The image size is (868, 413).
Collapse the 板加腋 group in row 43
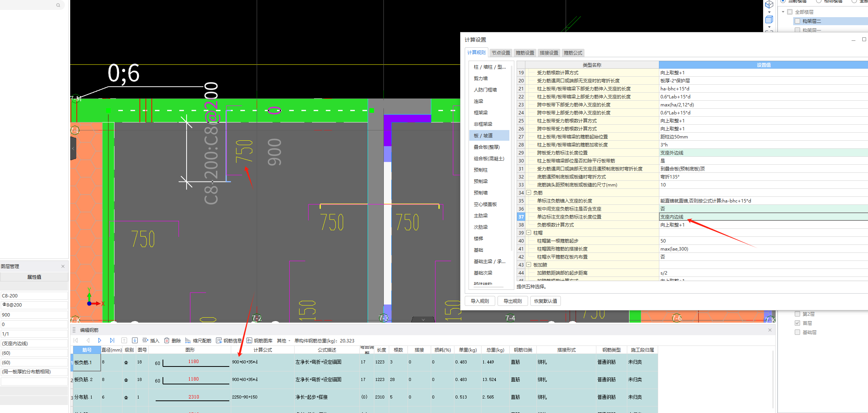(529, 265)
